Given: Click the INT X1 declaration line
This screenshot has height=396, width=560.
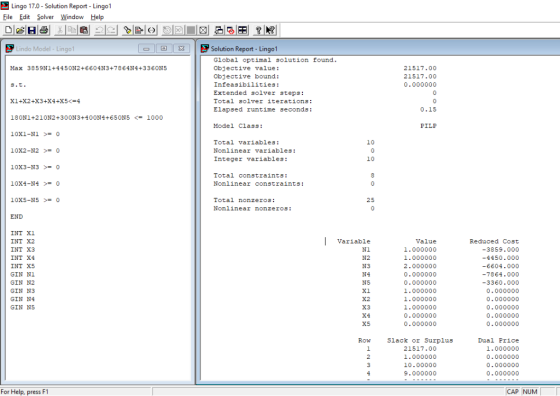Looking at the screenshot, I should (x=22, y=233).
